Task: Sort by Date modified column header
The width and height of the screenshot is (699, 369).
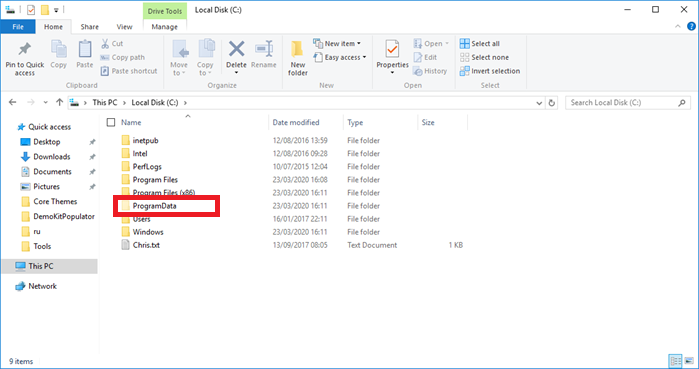Action: (296, 122)
